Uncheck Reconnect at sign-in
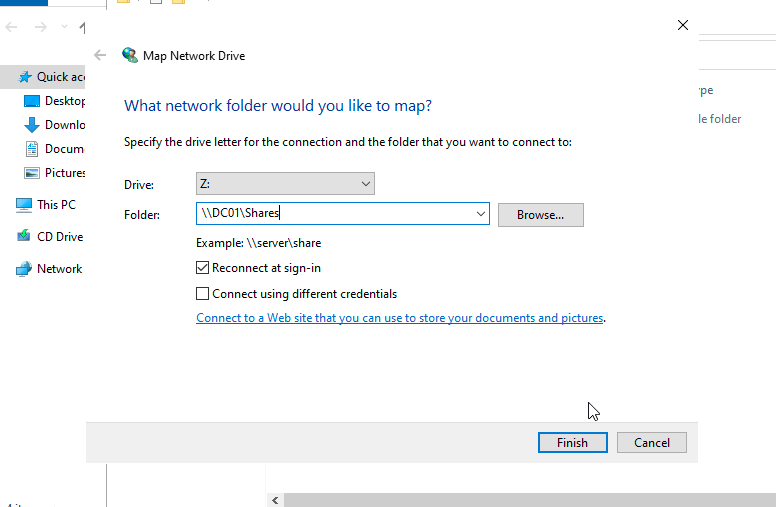The width and height of the screenshot is (776, 507). tap(204, 268)
